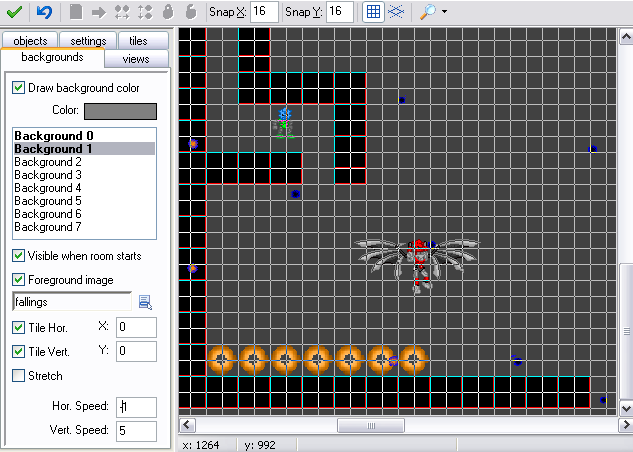Open the background image picker next to fallings
The width and height of the screenshot is (633, 452).
pos(145,302)
